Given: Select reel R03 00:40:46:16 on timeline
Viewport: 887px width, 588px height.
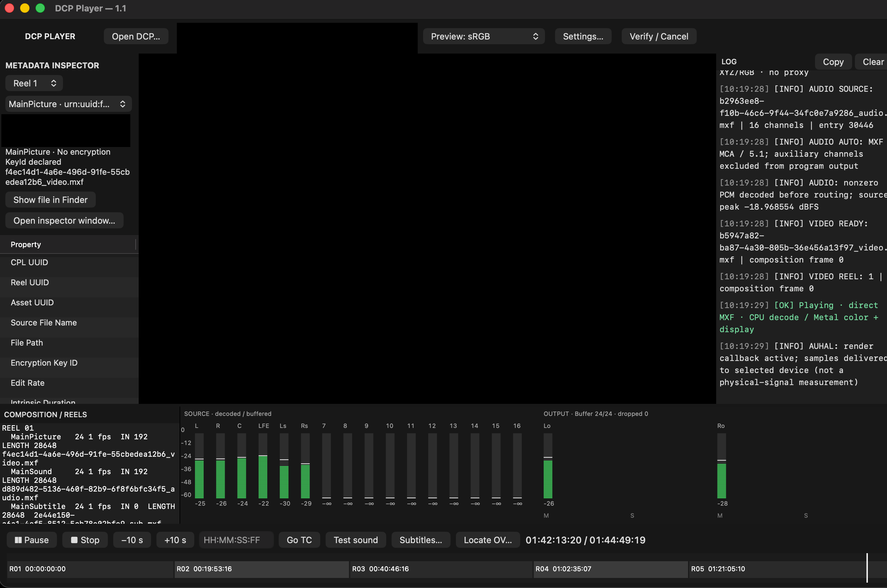Looking at the screenshot, I should pyautogui.click(x=441, y=569).
